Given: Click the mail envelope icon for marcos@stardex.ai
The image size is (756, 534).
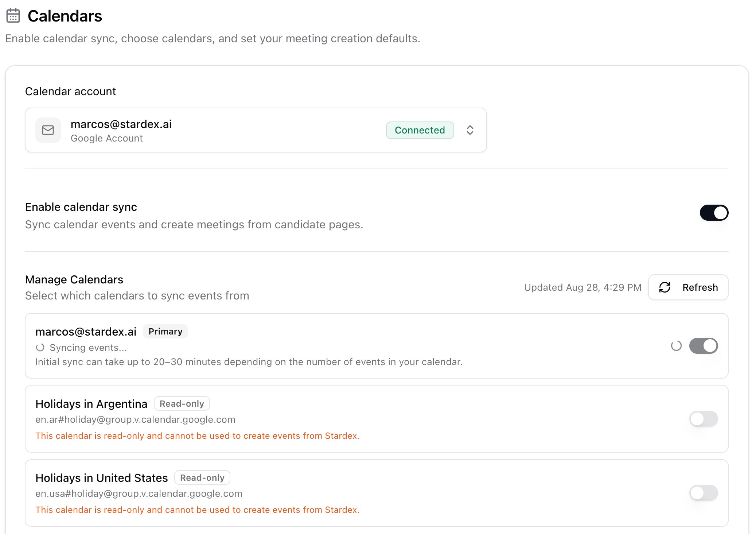Looking at the screenshot, I should (x=48, y=130).
